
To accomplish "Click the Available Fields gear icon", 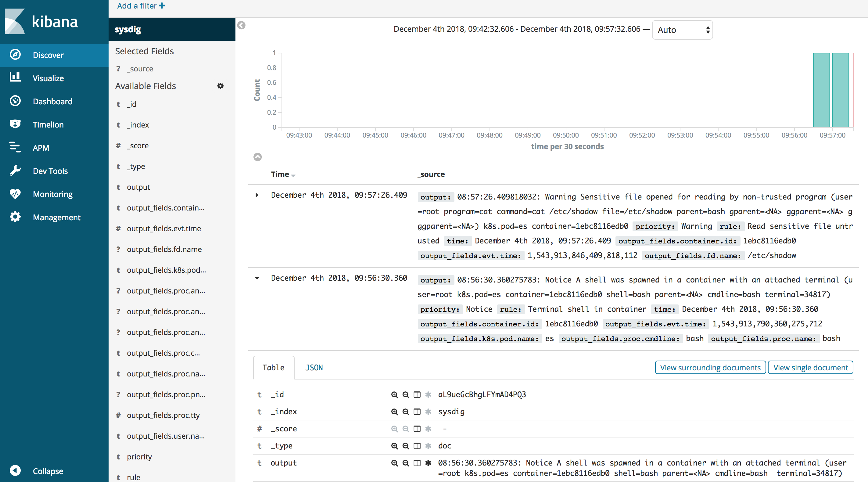I will tap(221, 86).
